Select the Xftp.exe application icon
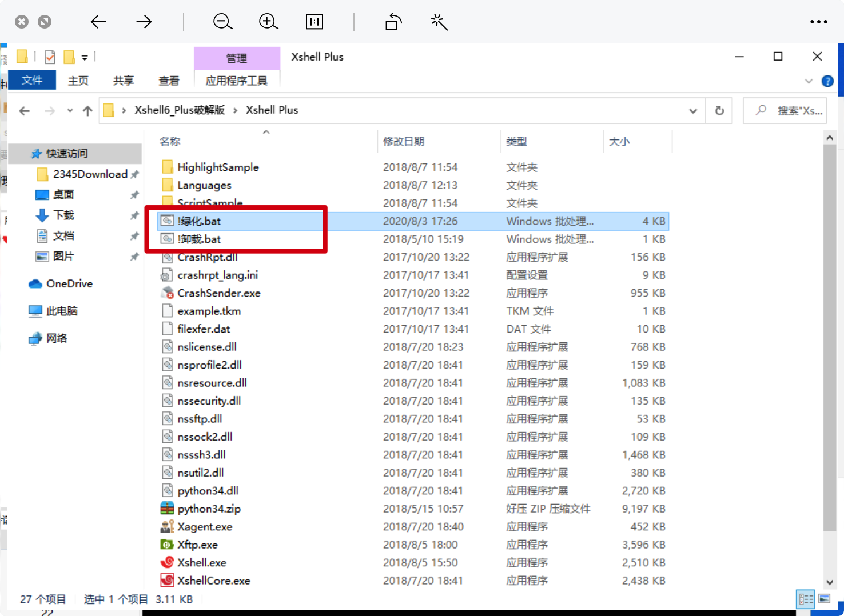This screenshot has width=844, height=616. [x=167, y=545]
